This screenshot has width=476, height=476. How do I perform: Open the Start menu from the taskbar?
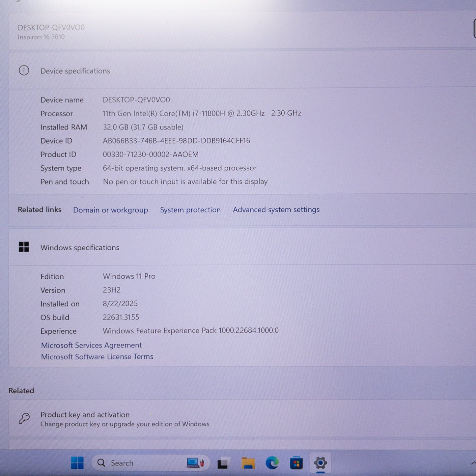pyautogui.click(x=77, y=463)
